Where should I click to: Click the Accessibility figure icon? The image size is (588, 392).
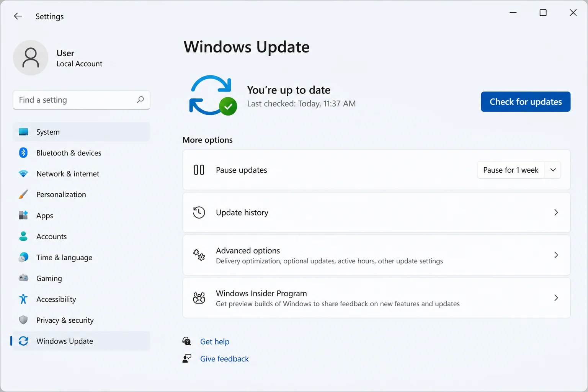point(23,299)
